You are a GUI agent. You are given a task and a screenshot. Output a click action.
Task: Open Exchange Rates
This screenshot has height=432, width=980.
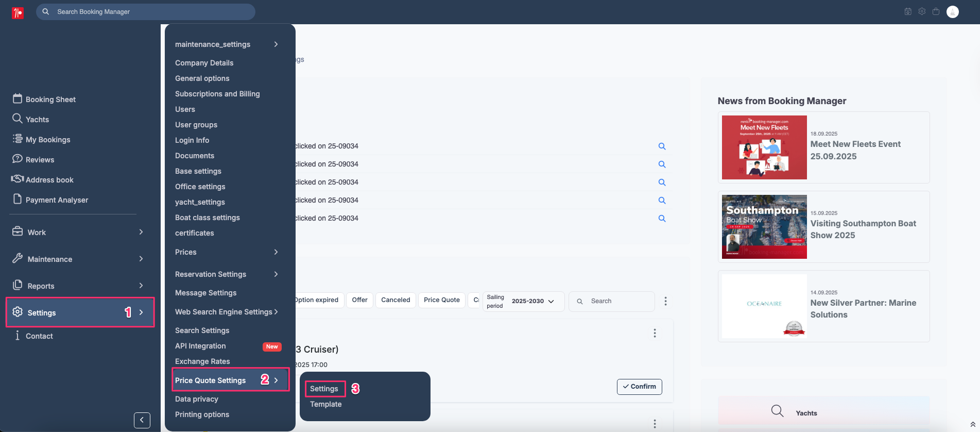click(x=202, y=361)
